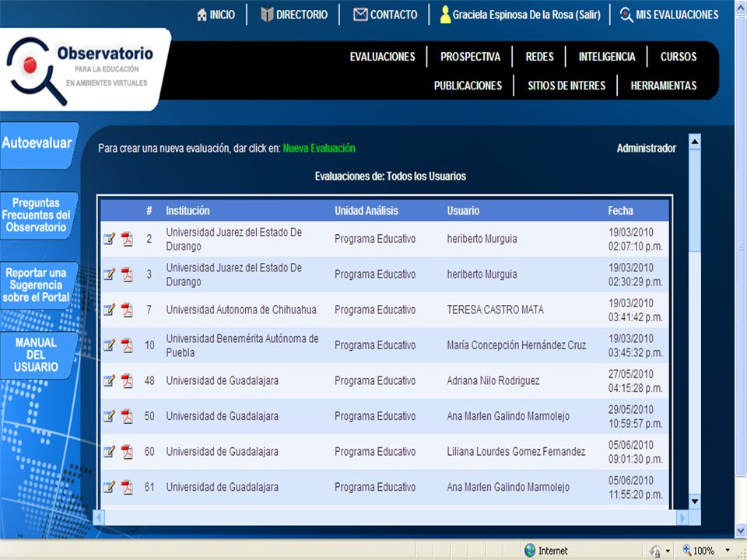Click the Internet zone globe icon in status bar
The image size is (747, 560).
point(530,551)
